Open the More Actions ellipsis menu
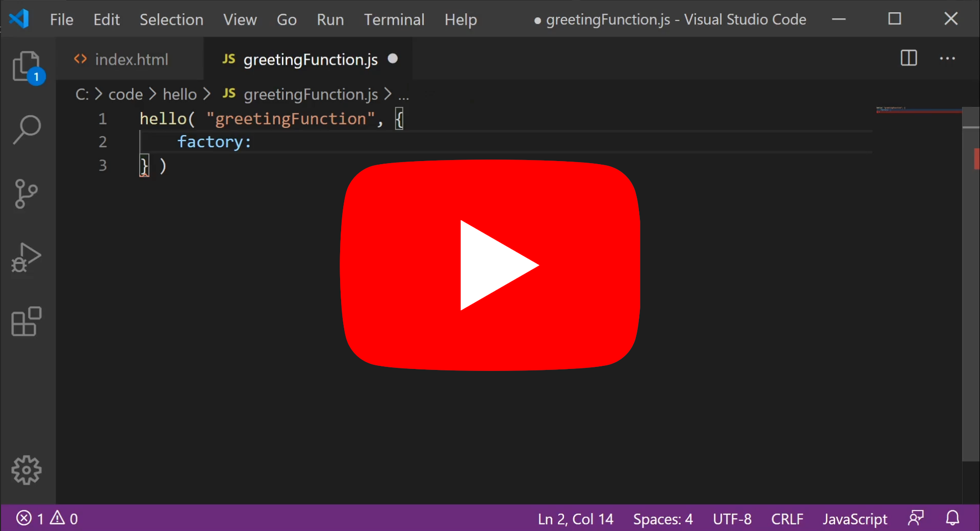 click(x=947, y=59)
